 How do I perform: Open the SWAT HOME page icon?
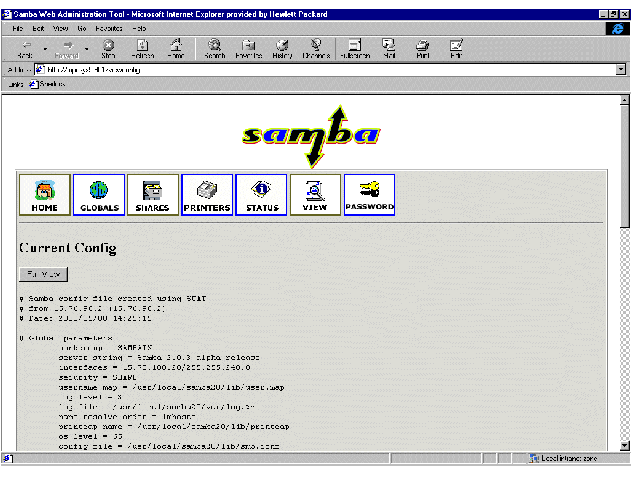(45, 195)
